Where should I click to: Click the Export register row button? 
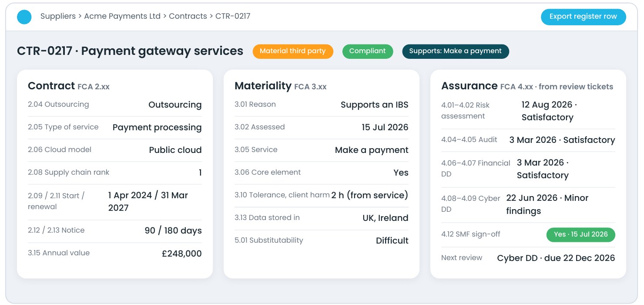(x=583, y=17)
